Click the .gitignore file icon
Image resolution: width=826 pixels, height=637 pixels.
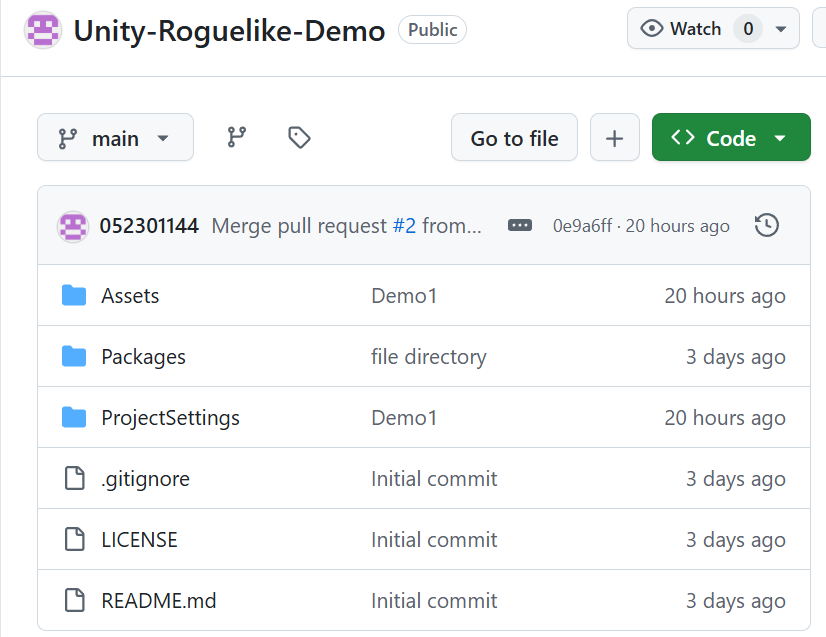click(x=74, y=478)
